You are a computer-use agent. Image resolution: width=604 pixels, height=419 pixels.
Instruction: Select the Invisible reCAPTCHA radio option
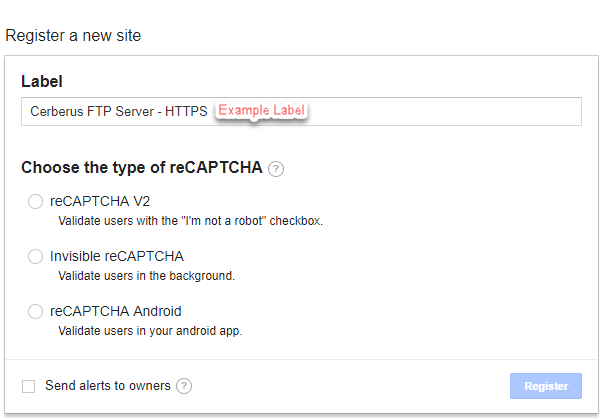pyautogui.click(x=35, y=256)
